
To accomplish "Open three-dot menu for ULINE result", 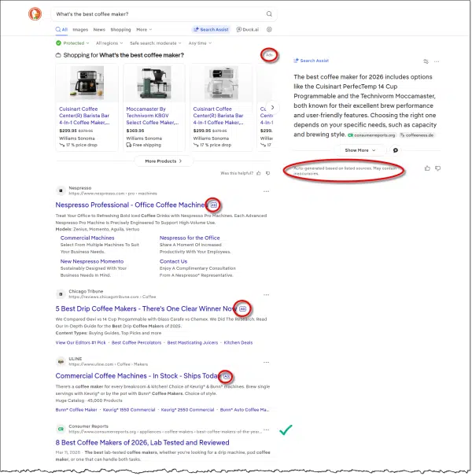I will point(266,362).
